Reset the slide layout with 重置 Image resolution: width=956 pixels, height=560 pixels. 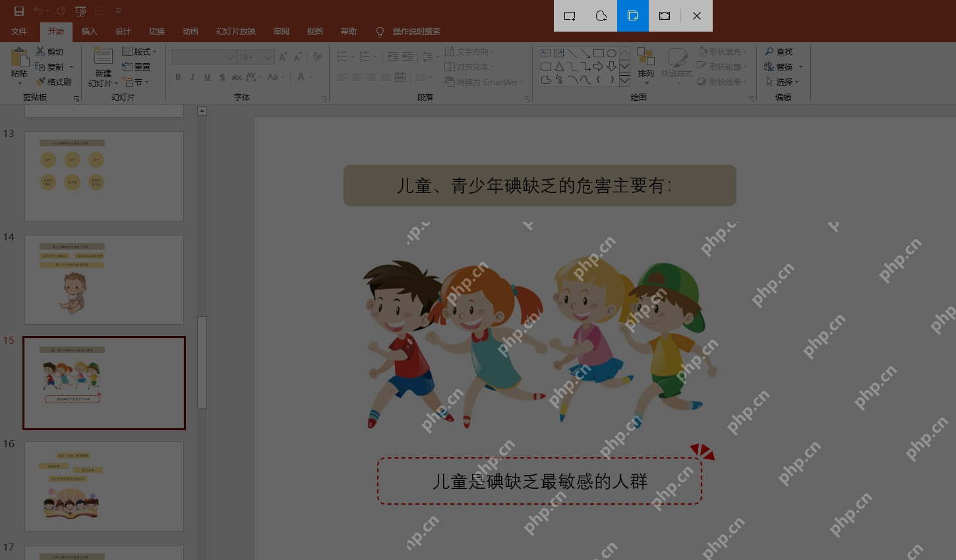(136, 67)
